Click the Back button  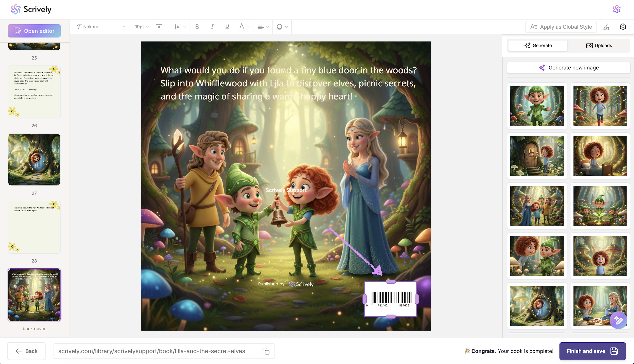(26, 351)
